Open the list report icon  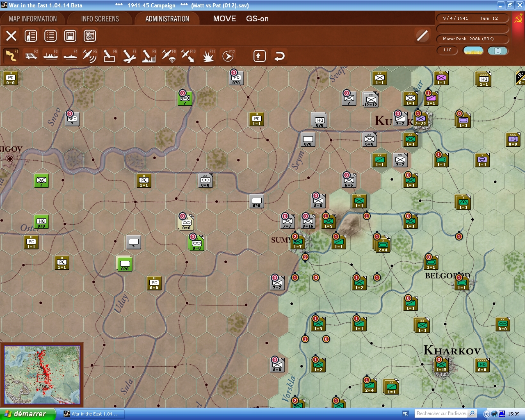click(x=50, y=36)
